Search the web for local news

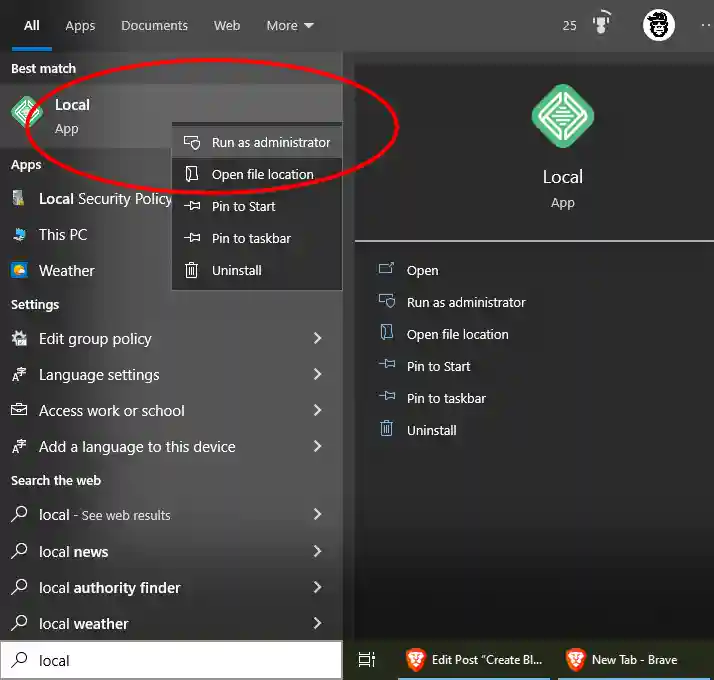[171, 551]
